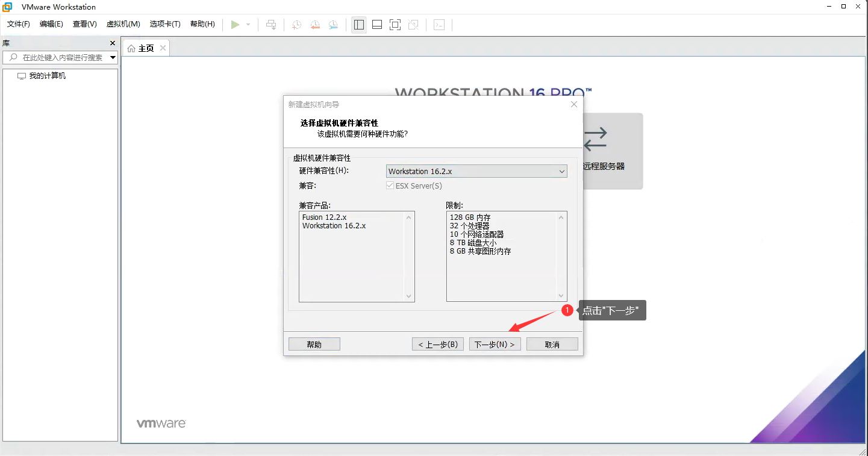Open the 帮助(H) menu

point(202,24)
